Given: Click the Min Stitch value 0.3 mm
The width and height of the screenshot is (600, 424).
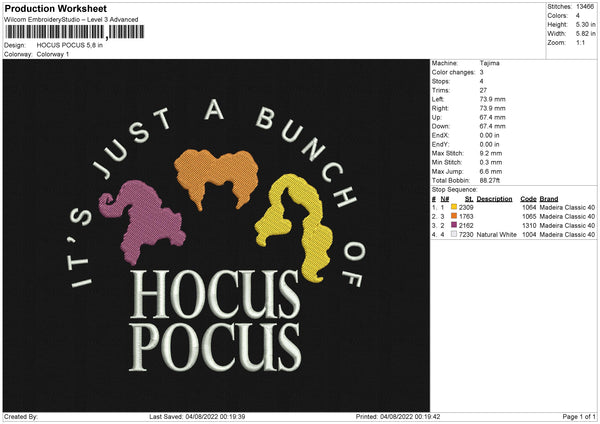Looking at the screenshot, I should (491, 162).
